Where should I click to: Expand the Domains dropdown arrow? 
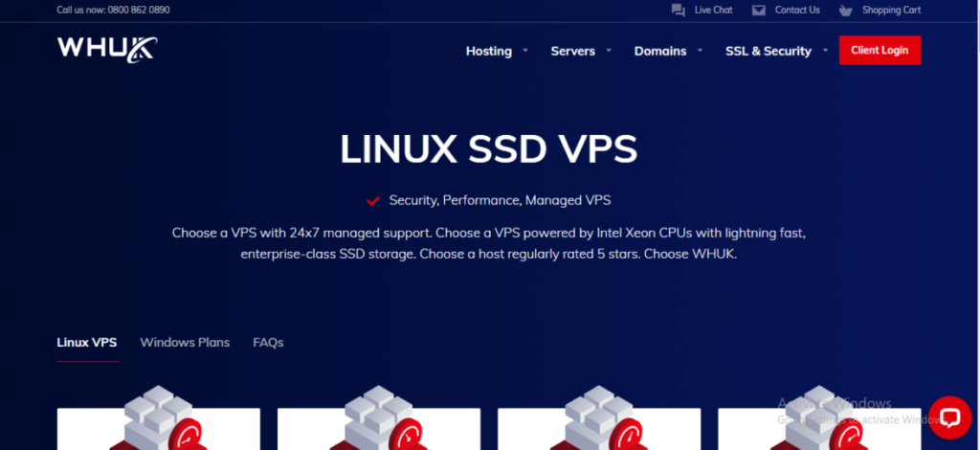[700, 50]
